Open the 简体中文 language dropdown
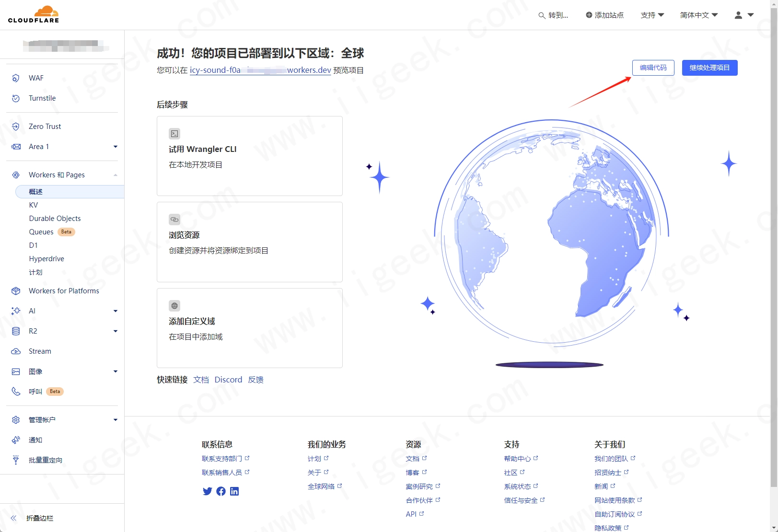 click(699, 15)
